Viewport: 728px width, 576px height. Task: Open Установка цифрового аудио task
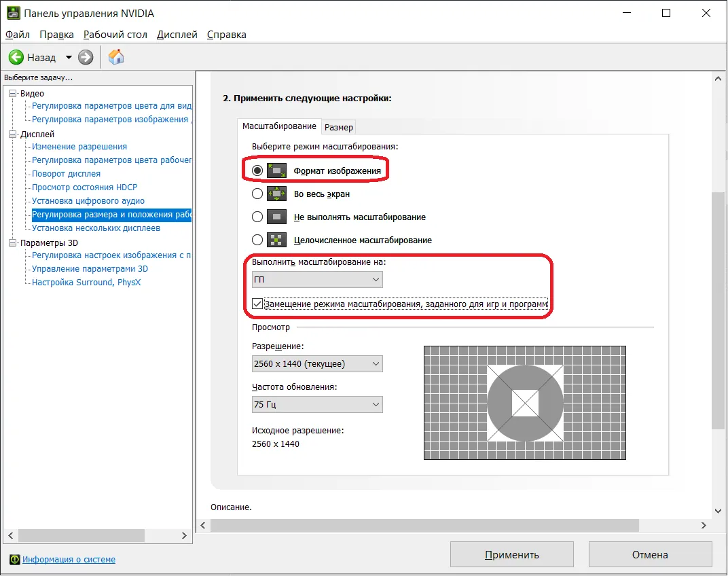point(88,200)
